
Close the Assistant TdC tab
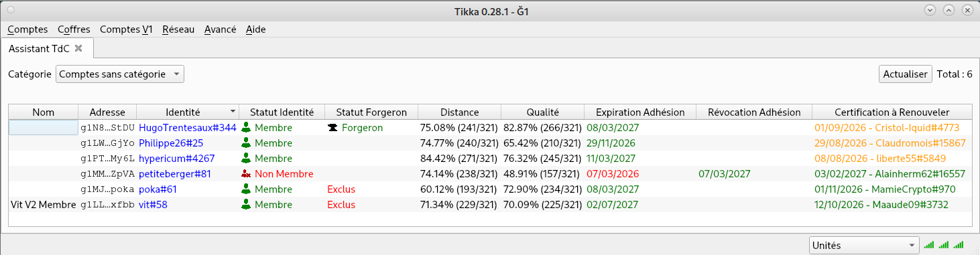78,48
